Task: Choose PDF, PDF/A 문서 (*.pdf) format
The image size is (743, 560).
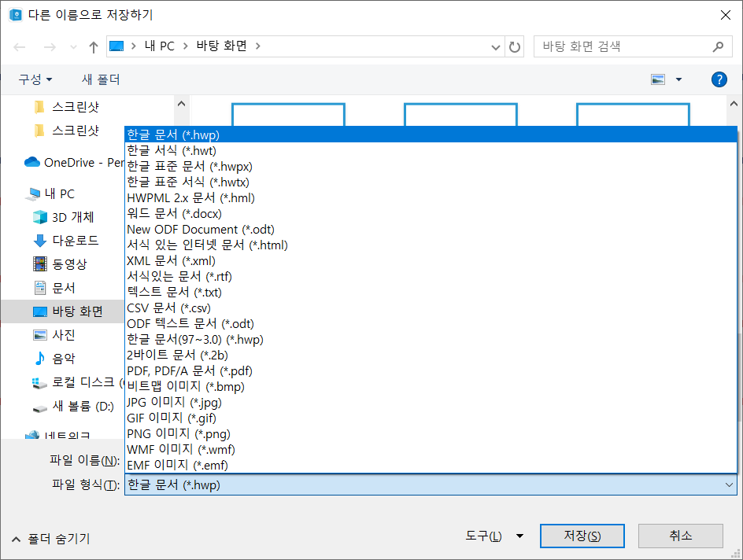Action: [431, 370]
